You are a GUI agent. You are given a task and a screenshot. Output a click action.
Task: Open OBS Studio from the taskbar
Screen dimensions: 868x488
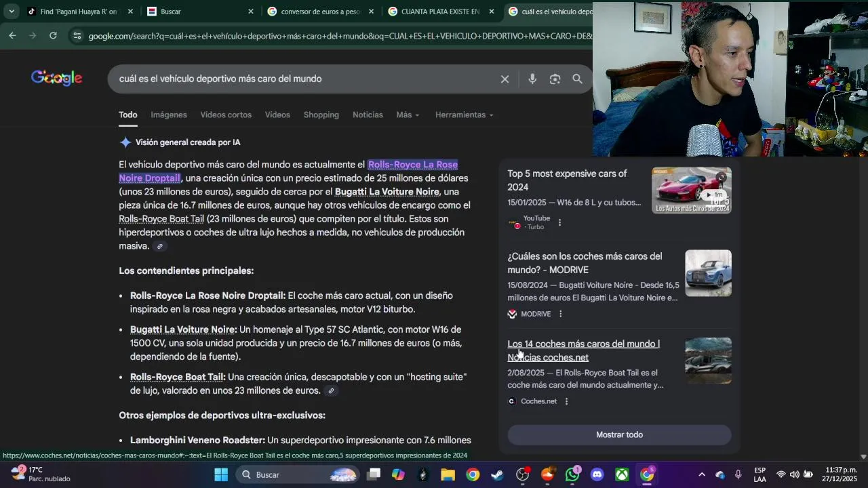522,474
